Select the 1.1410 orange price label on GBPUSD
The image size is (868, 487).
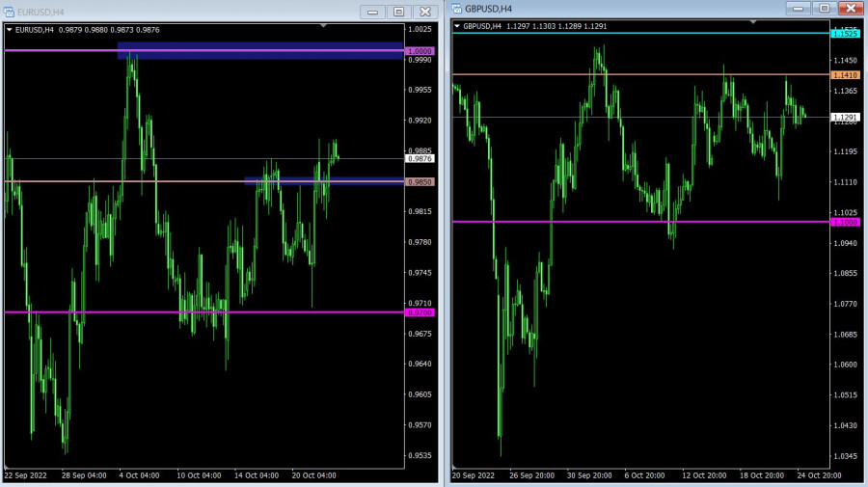(845, 75)
